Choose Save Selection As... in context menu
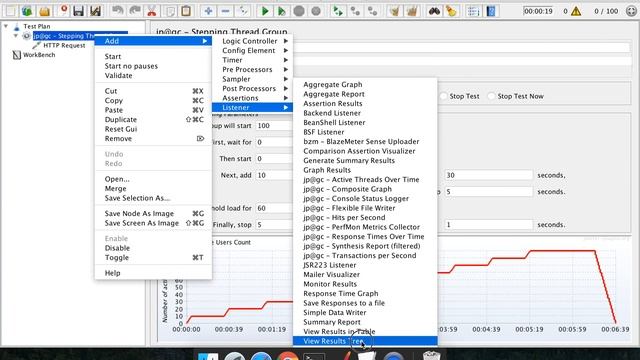The image size is (640, 360). (153, 198)
